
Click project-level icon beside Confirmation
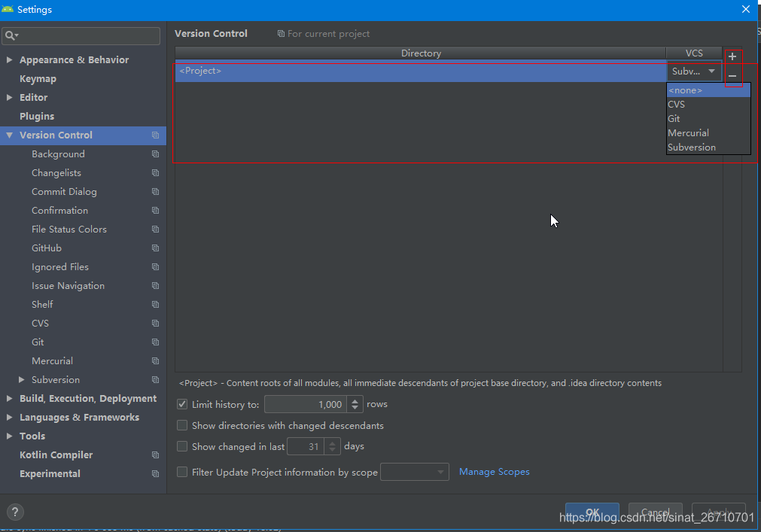[155, 211]
